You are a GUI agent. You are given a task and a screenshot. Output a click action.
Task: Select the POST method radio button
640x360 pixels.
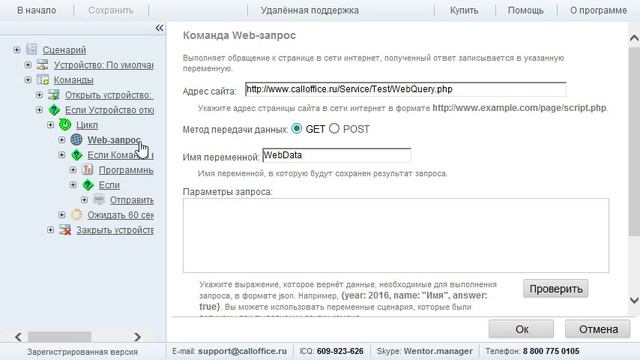[x=334, y=129]
